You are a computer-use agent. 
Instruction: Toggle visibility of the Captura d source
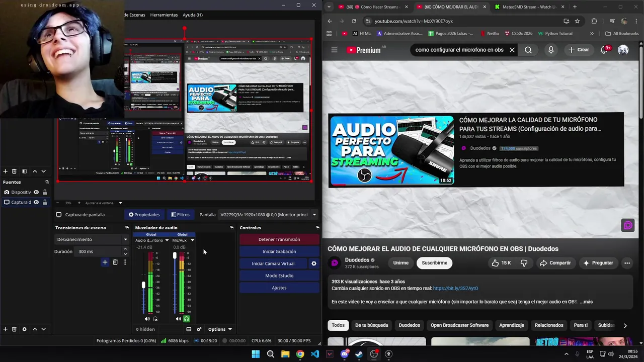point(36,202)
